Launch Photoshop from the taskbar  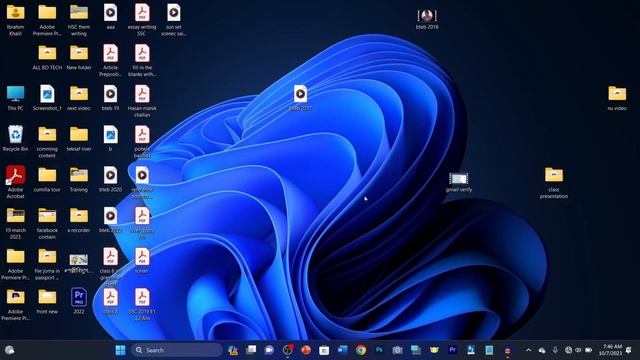pos(379,350)
